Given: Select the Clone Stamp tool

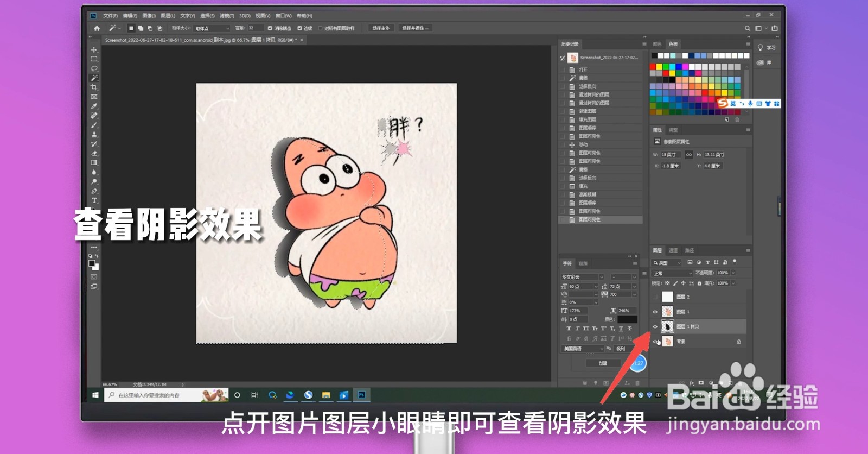Looking at the screenshot, I should coord(94,134).
